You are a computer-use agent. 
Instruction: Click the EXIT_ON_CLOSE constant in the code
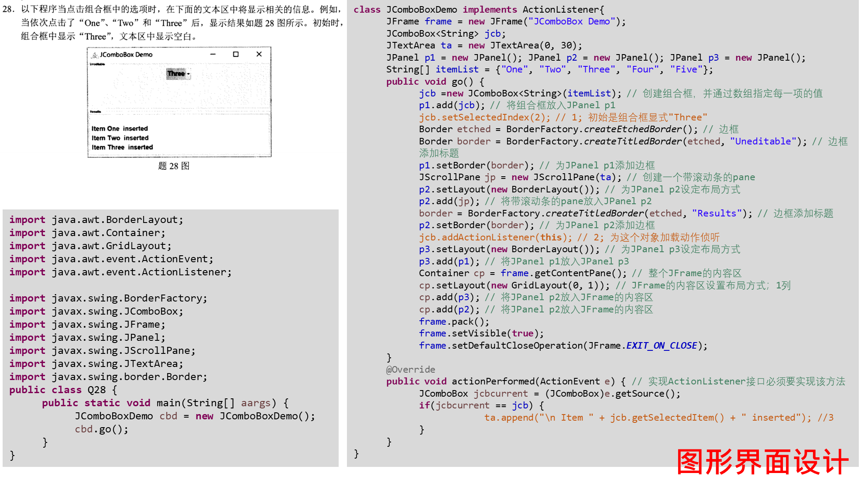pos(661,346)
